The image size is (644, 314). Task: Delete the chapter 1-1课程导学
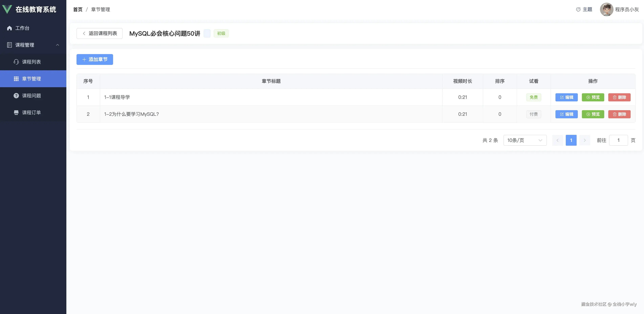[619, 97]
